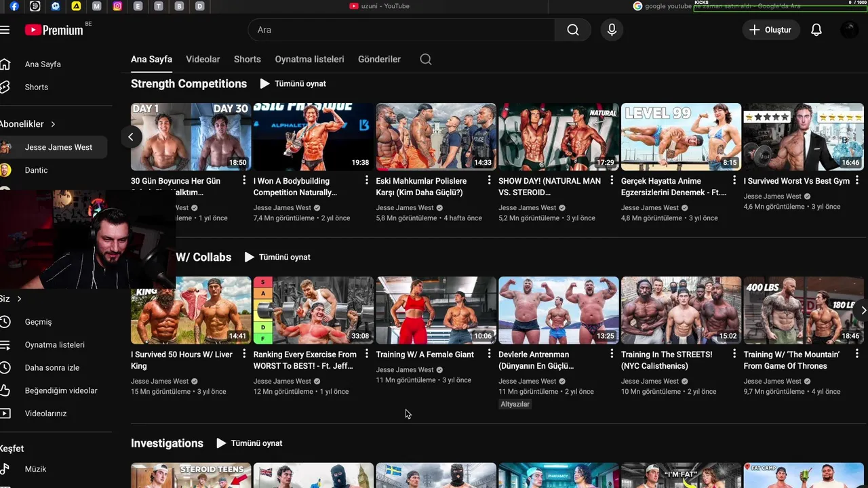Open options menu for Gerçek Hayatta Anime video
Viewport: 868px width, 488px height.
pos(734,180)
